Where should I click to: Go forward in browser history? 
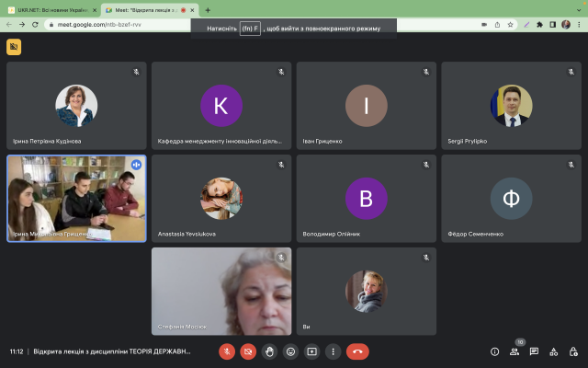(x=22, y=25)
